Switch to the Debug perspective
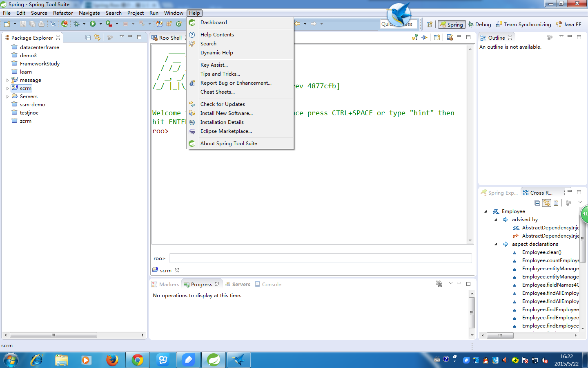 [479, 24]
